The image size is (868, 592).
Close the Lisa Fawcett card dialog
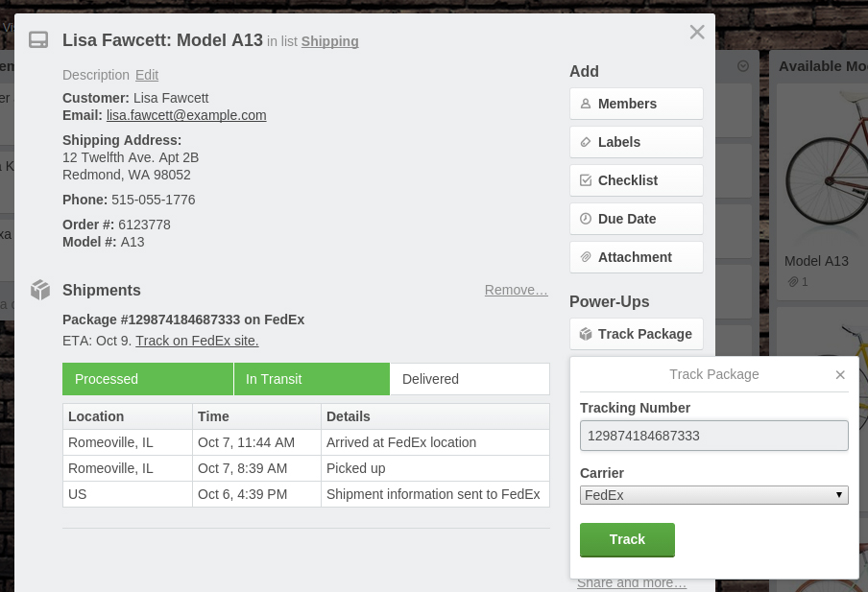coord(697,33)
